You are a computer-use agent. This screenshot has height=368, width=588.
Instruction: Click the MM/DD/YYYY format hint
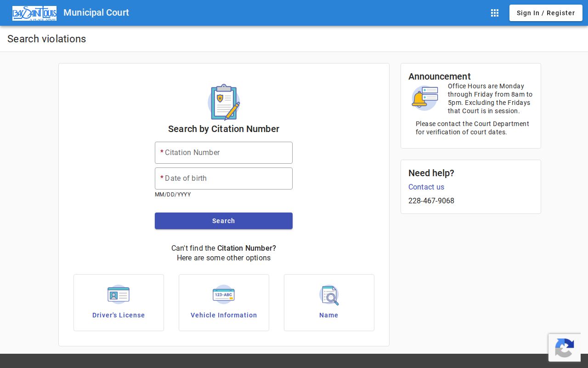tap(173, 195)
